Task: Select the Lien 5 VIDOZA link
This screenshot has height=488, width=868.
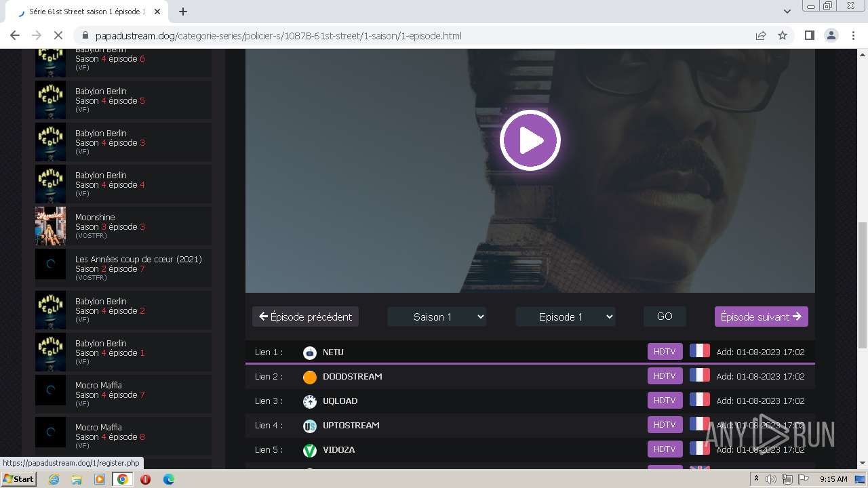Action: click(x=530, y=450)
